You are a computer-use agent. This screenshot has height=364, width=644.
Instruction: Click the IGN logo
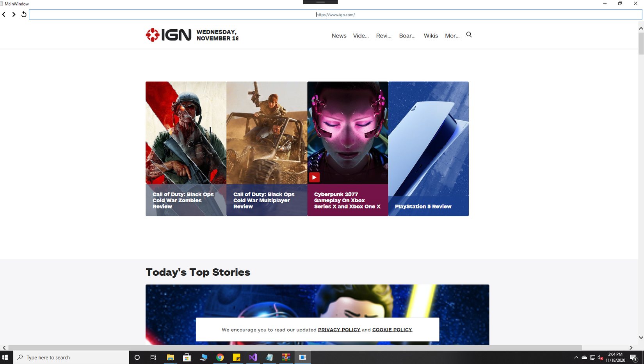(169, 35)
